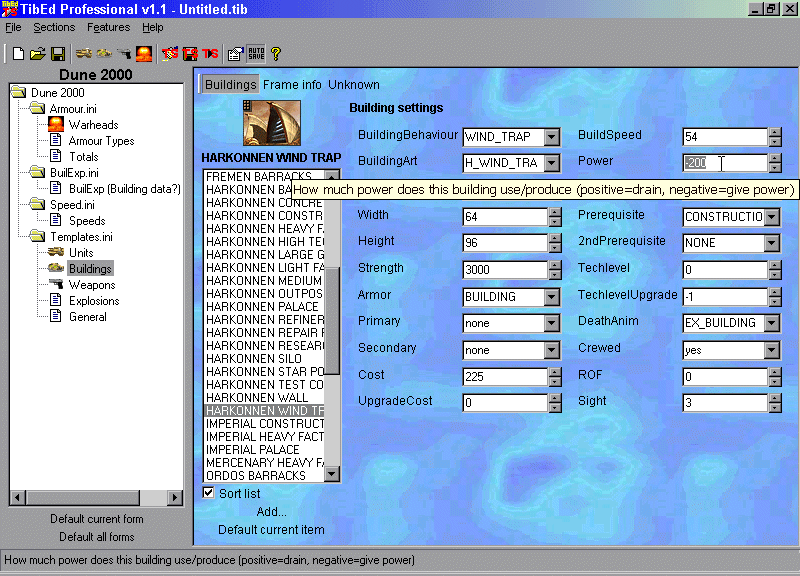Image resolution: width=800 pixels, height=576 pixels.
Task: Click the building list scroll down arrow
Action: tap(332, 474)
